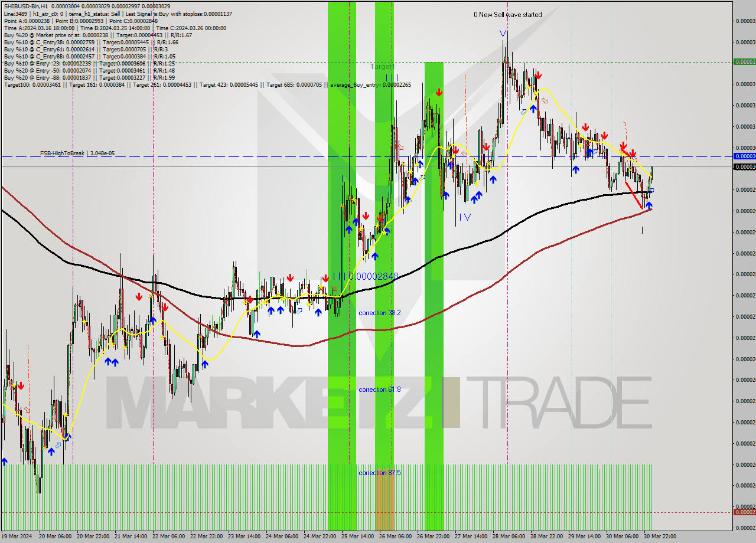
Task: Select the 'Buy %10 @ C_Entry88' line
Action: point(89,56)
